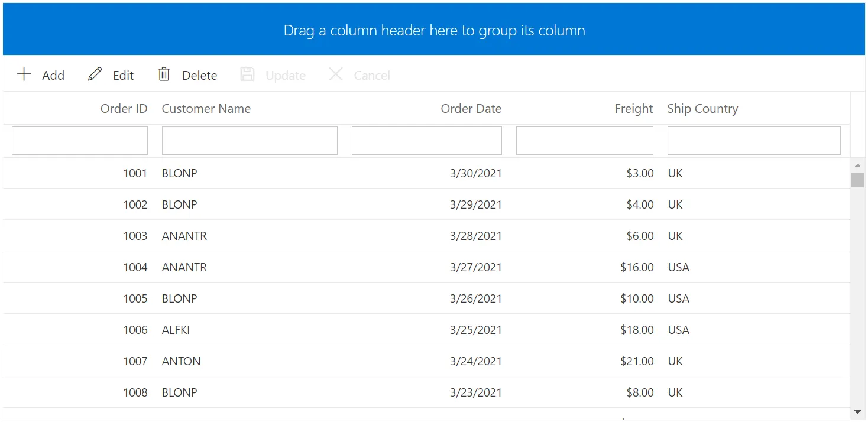Click the Order ID filter box
Image resolution: width=868 pixels, height=422 pixels.
79,140
